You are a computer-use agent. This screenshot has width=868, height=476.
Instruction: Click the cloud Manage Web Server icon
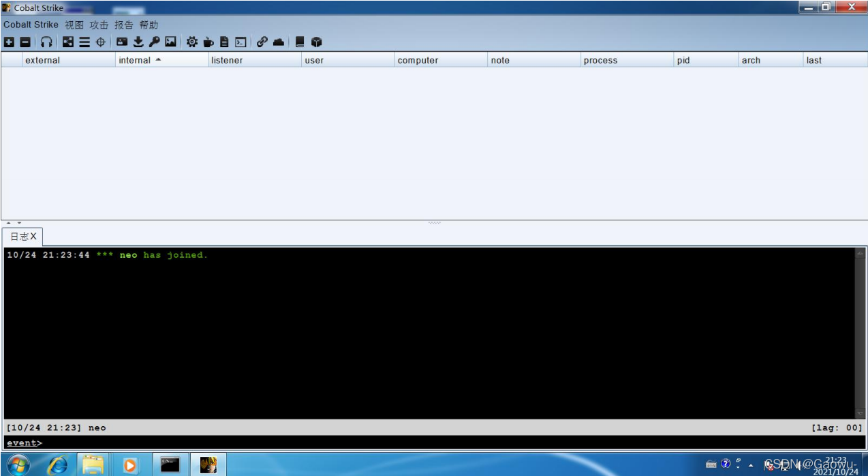[279, 42]
